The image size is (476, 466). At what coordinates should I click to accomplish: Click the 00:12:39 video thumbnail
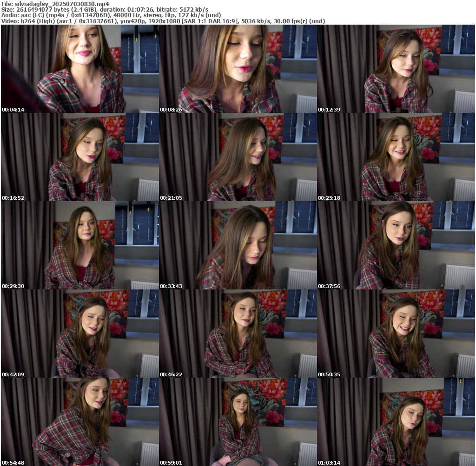pyautogui.click(x=396, y=69)
